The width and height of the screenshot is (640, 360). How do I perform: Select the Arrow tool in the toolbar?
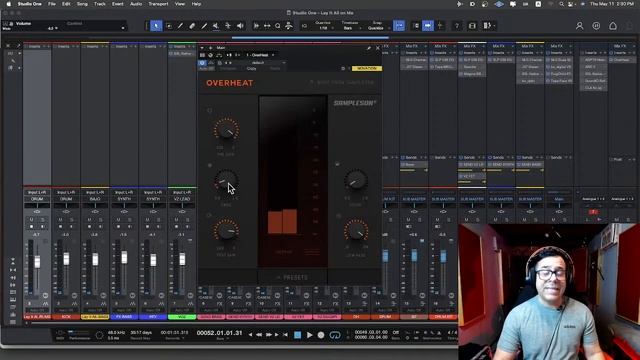[156, 26]
